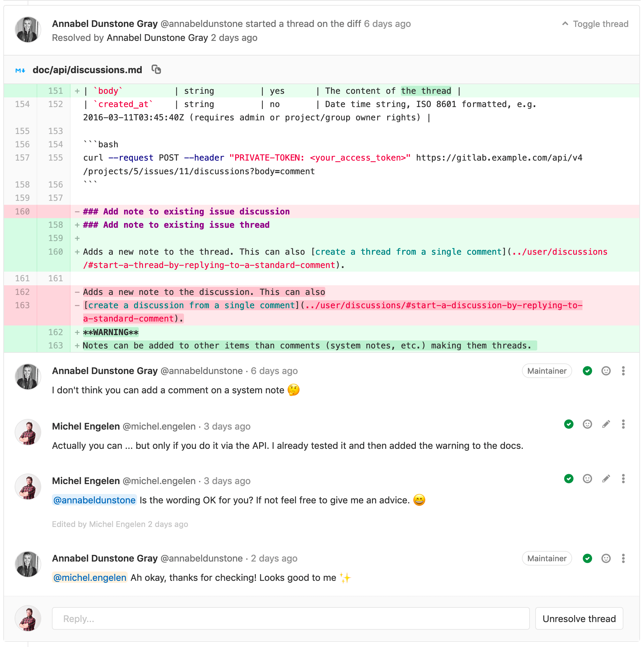Edit Michel's 'Is the wording OK' comment

click(606, 479)
